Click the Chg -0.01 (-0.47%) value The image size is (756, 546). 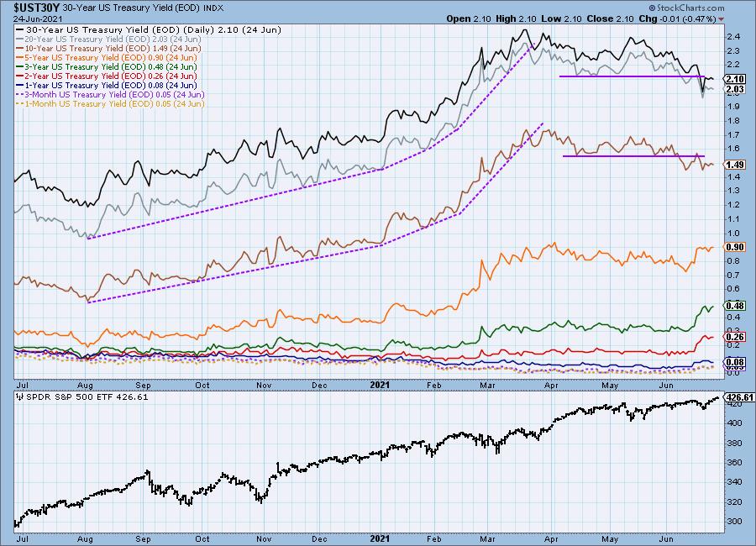click(677, 18)
